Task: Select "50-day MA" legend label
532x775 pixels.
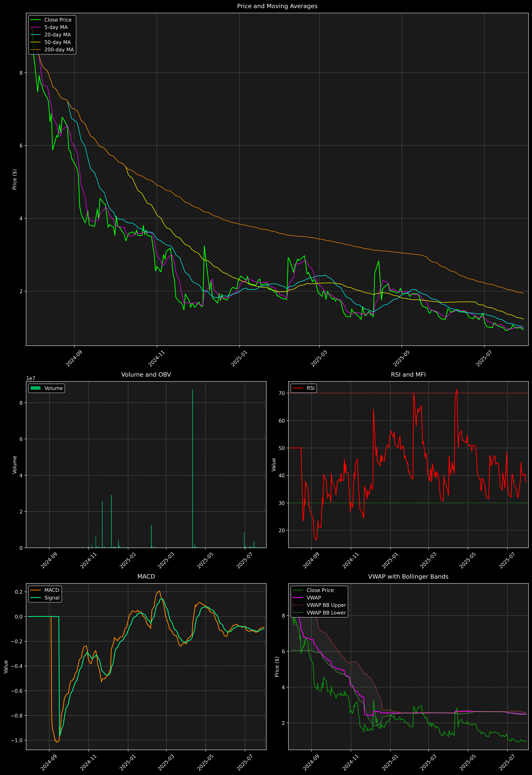Action: tap(58, 42)
